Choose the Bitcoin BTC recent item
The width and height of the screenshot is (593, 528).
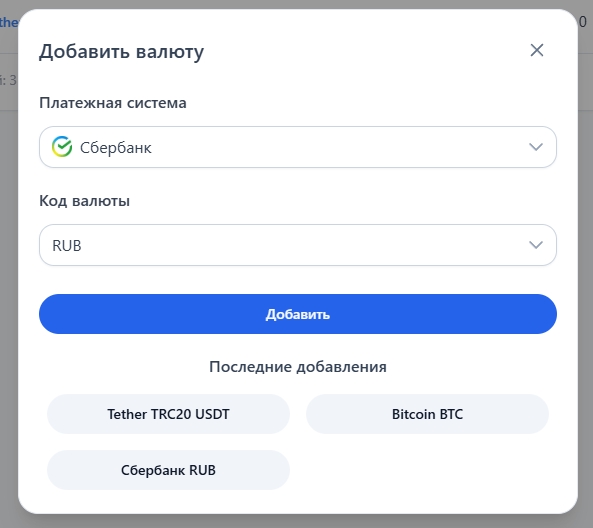[427, 414]
